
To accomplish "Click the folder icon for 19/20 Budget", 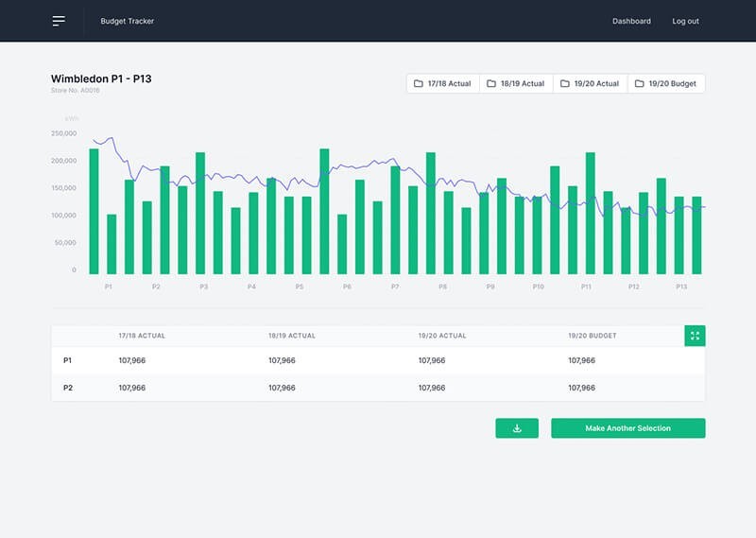I will click(x=640, y=84).
